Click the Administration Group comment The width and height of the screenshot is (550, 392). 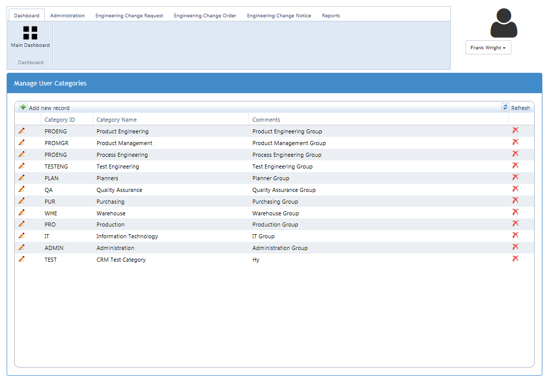[280, 248]
